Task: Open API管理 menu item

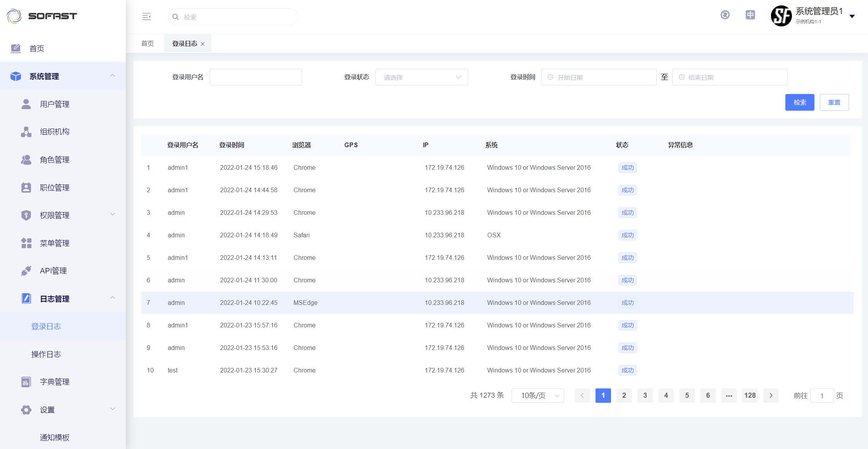Action: pos(53,271)
